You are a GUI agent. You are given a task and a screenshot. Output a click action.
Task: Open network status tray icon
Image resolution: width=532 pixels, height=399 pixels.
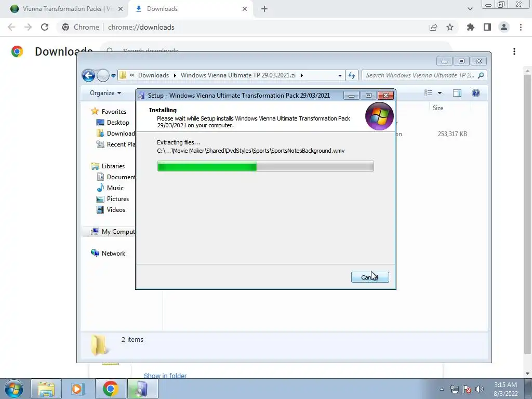click(x=454, y=389)
